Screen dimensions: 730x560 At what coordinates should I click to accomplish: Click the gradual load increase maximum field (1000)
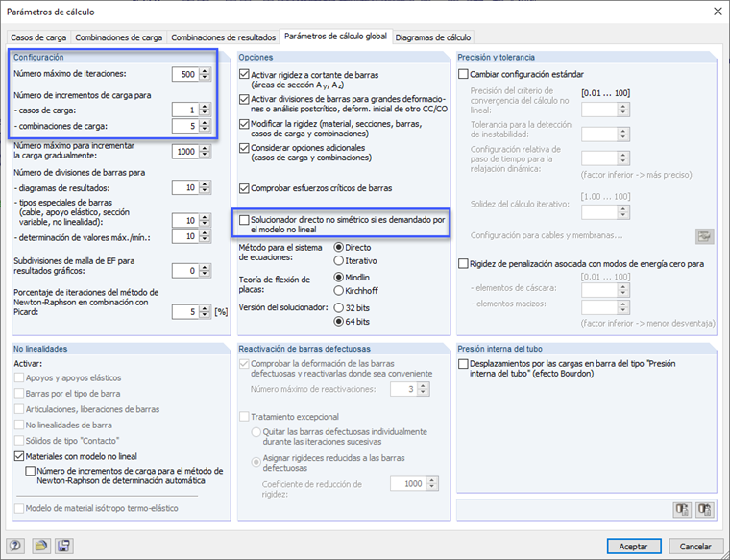click(185, 152)
